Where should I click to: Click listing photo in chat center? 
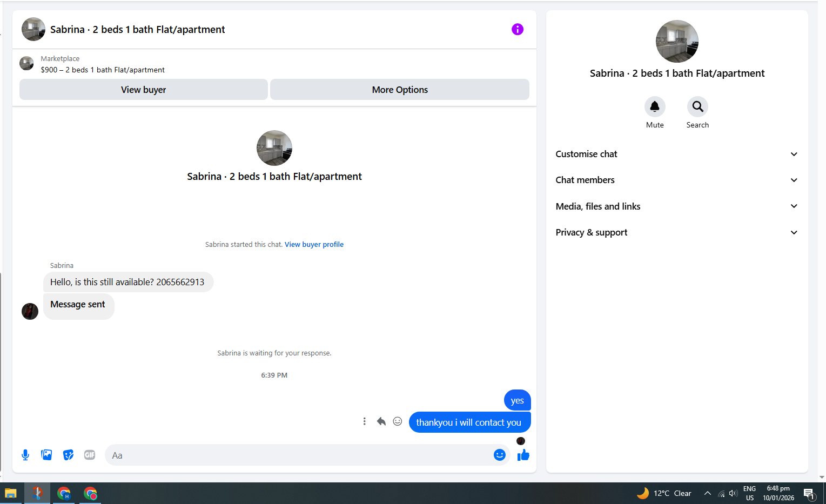coord(274,148)
